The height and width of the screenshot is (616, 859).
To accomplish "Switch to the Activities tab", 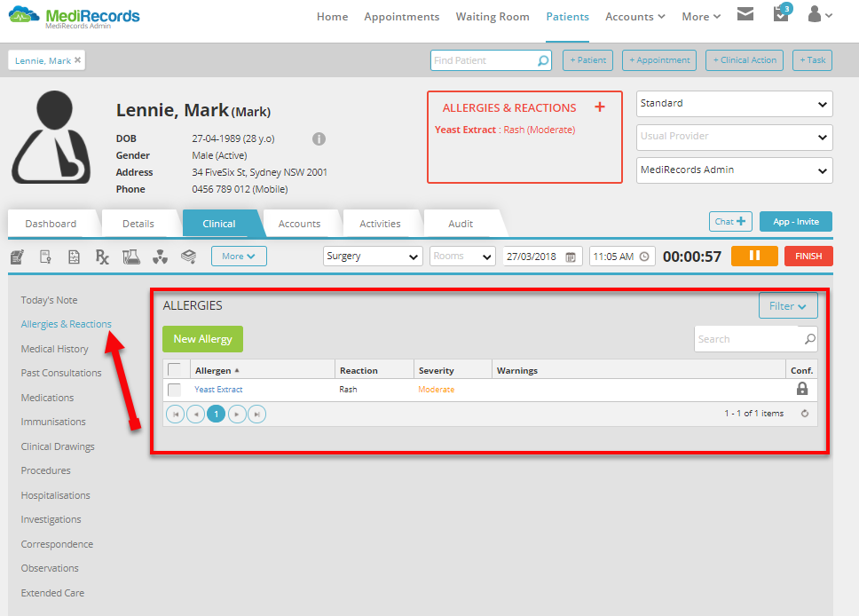I will point(380,224).
